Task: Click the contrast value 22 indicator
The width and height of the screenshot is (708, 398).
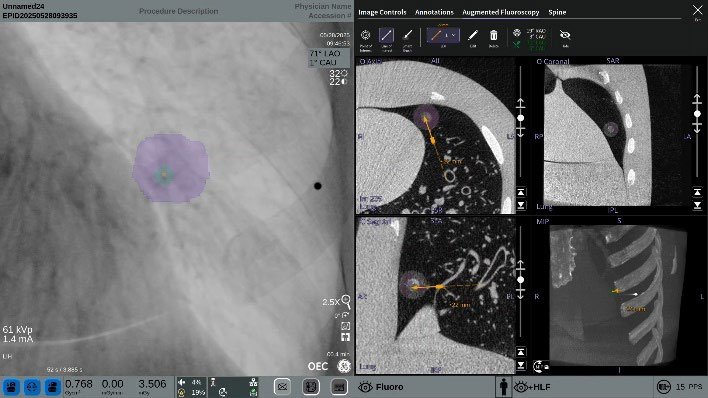Action: 338,82
